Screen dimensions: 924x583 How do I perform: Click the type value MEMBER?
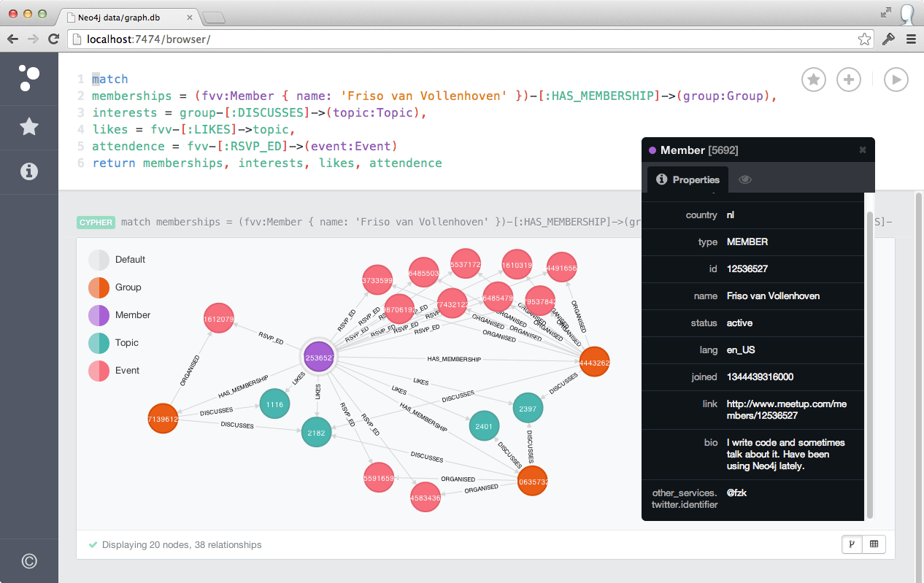(747, 242)
